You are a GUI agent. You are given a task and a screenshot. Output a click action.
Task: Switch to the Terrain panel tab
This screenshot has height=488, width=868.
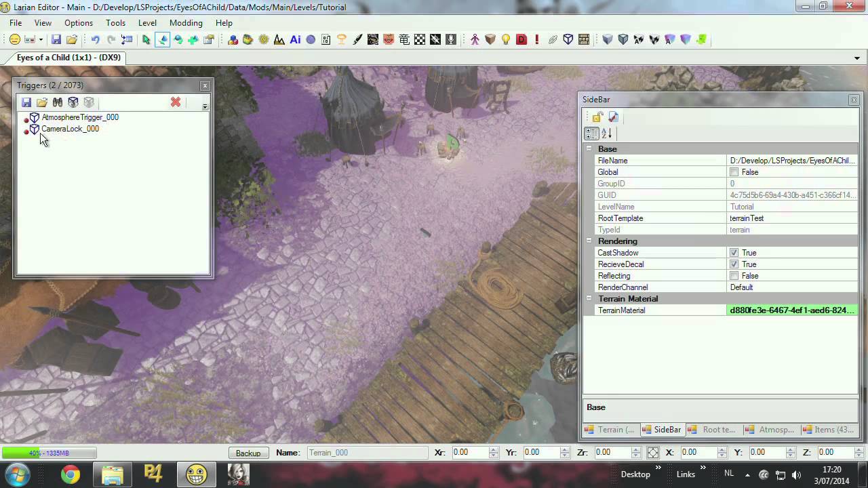[x=610, y=430]
